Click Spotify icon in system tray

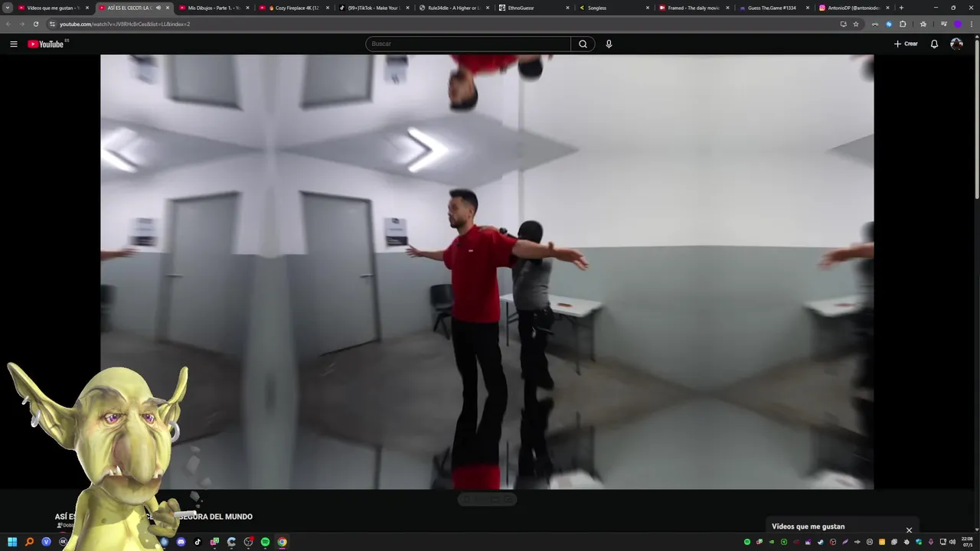click(747, 542)
